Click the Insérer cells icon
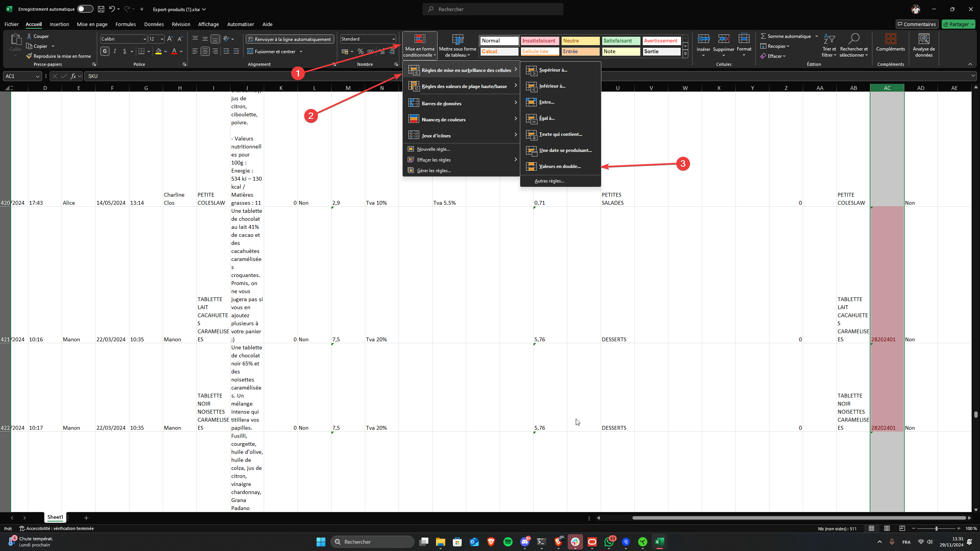This screenshot has width=980, height=551. point(703,39)
